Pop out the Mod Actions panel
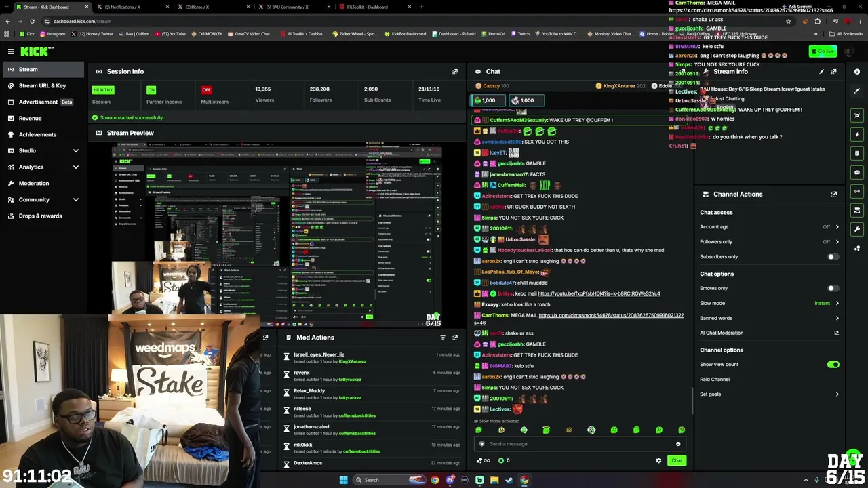The height and width of the screenshot is (488, 868). tap(455, 337)
